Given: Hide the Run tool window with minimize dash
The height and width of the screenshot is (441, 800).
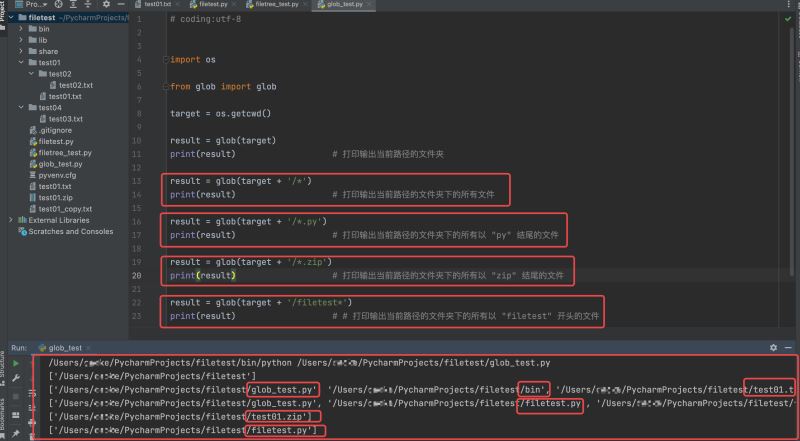Looking at the screenshot, I should tap(789, 346).
